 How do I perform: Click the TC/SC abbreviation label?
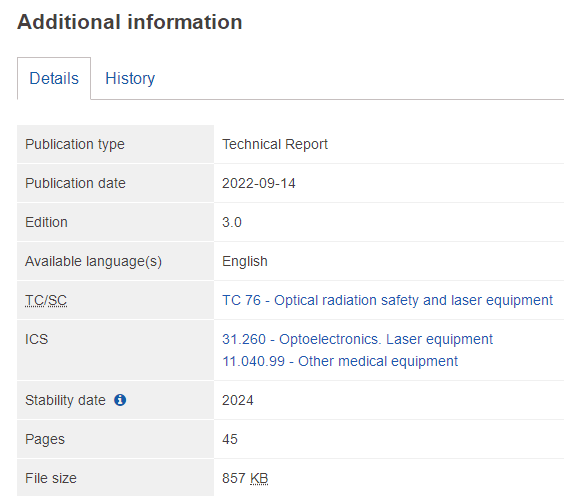pyautogui.click(x=46, y=300)
